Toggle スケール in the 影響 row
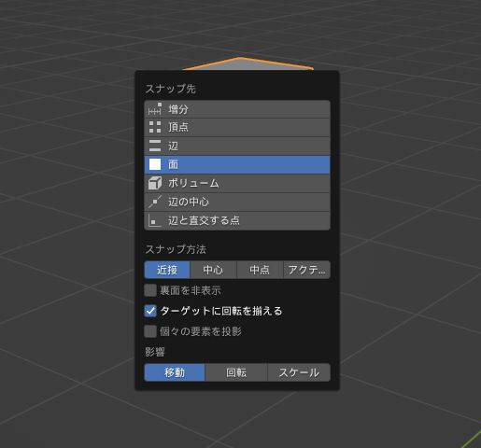The image size is (481, 448). point(299,372)
